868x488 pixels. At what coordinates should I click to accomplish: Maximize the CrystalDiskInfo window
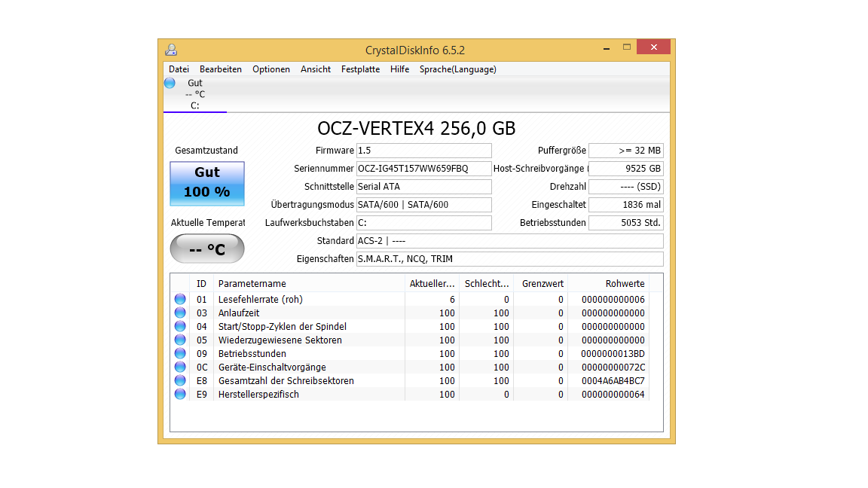pos(627,47)
